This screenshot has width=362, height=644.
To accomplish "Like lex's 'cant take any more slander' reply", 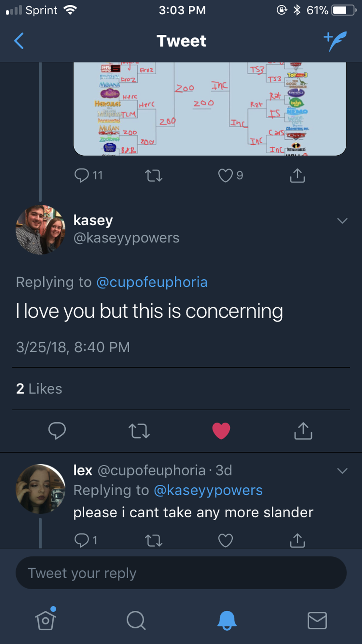I will click(225, 541).
